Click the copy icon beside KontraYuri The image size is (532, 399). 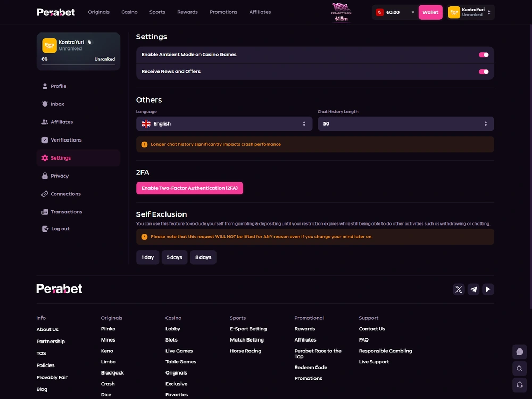pos(89,43)
